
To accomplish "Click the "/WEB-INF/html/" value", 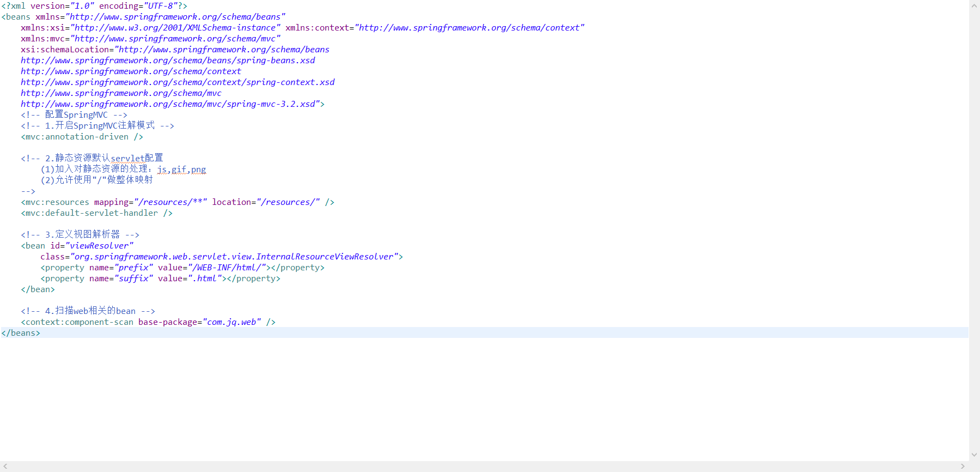I will (227, 268).
